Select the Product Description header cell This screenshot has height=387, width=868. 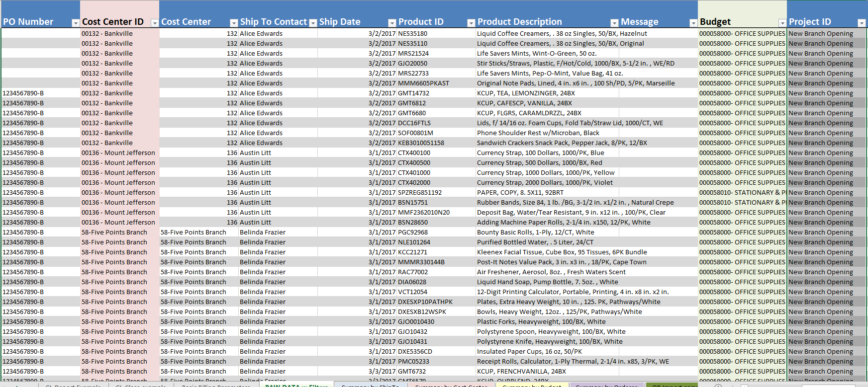(x=547, y=14)
